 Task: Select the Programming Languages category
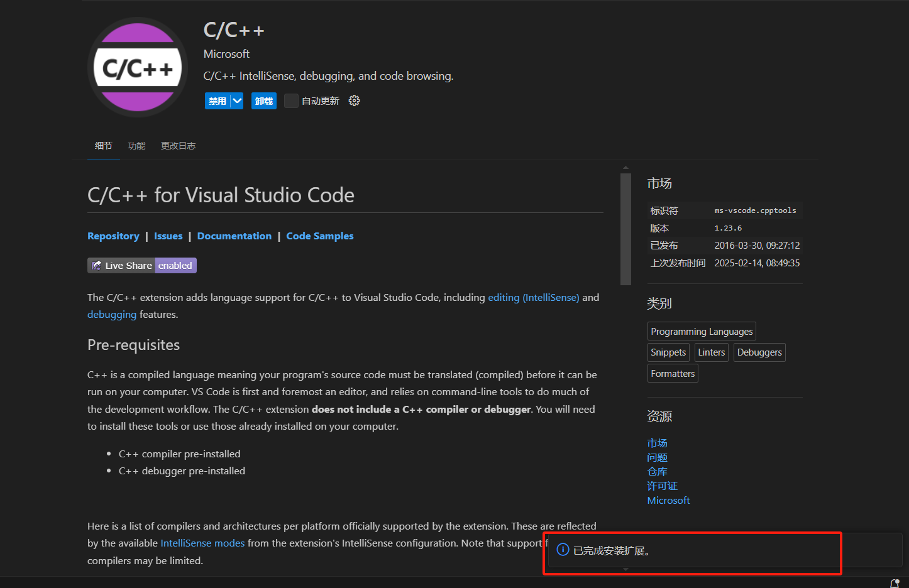click(x=702, y=331)
